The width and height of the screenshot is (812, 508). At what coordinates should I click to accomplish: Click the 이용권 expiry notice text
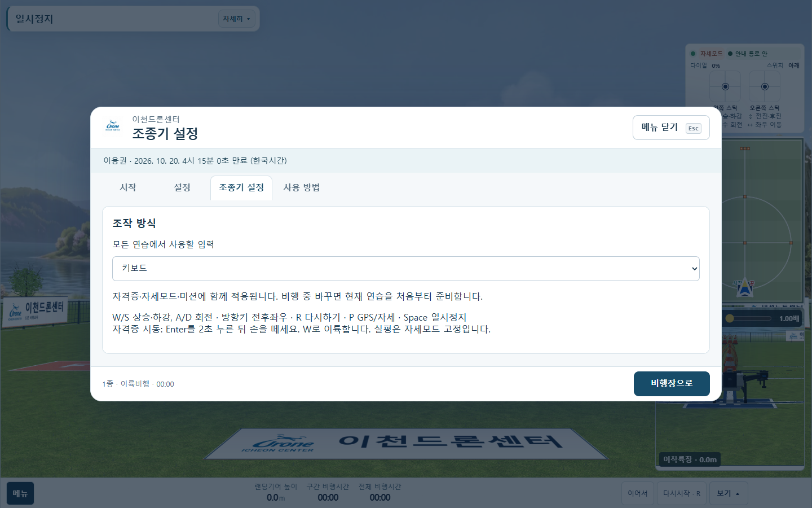pos(195,161)
